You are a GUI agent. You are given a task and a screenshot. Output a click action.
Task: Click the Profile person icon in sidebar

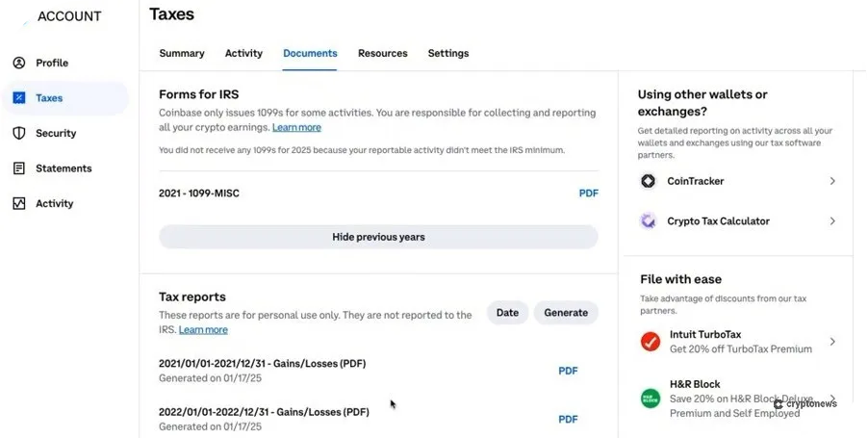pos(19,63)
